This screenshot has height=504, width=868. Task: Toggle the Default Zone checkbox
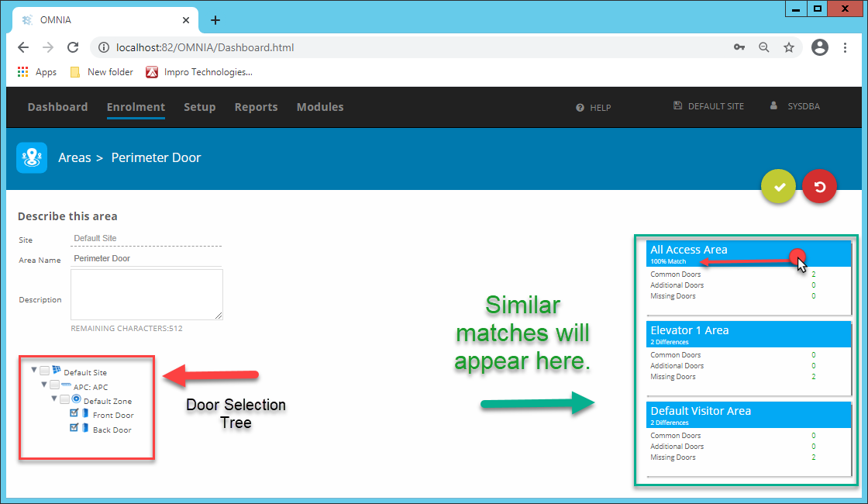click(64, 399)
